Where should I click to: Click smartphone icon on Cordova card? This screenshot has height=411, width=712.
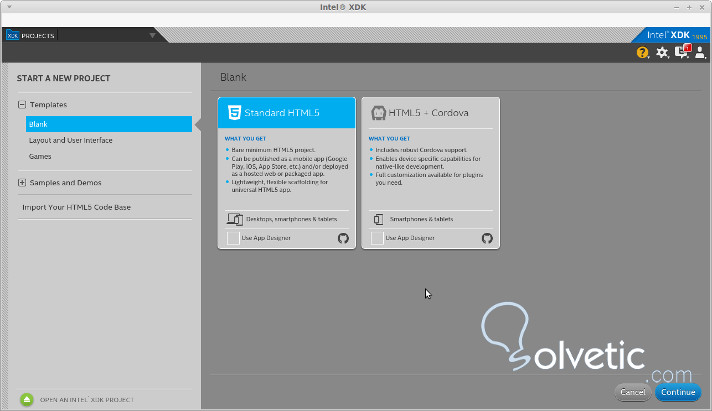point(378,219)
